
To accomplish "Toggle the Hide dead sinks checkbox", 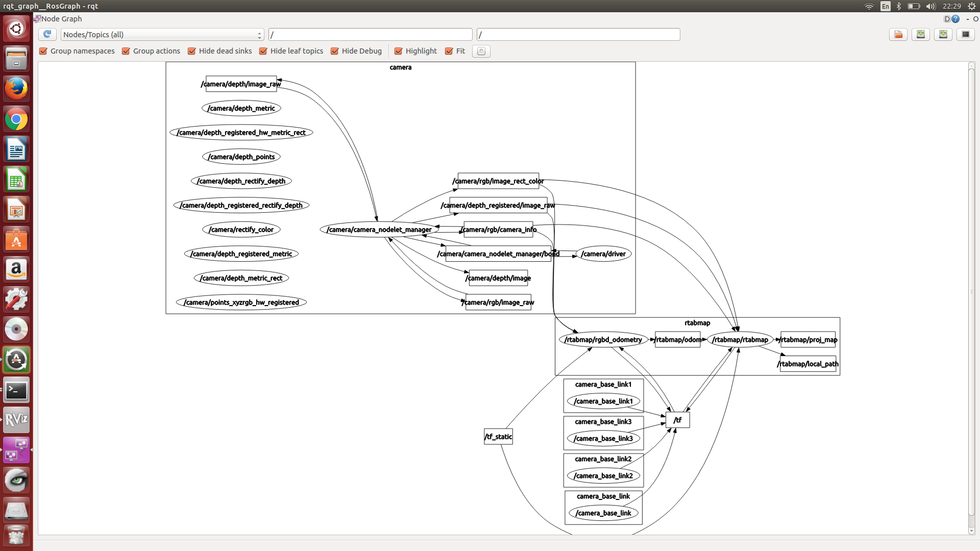I will 192,51.
